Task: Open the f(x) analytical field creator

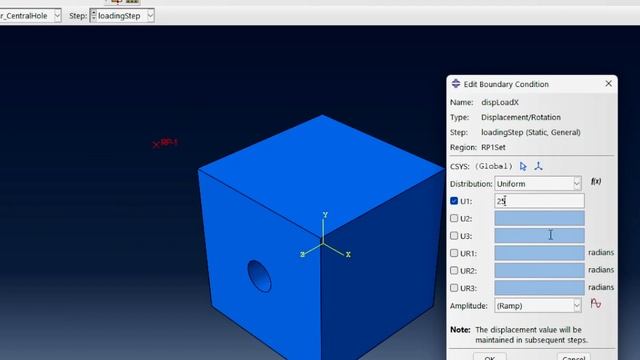Action: 596,181
